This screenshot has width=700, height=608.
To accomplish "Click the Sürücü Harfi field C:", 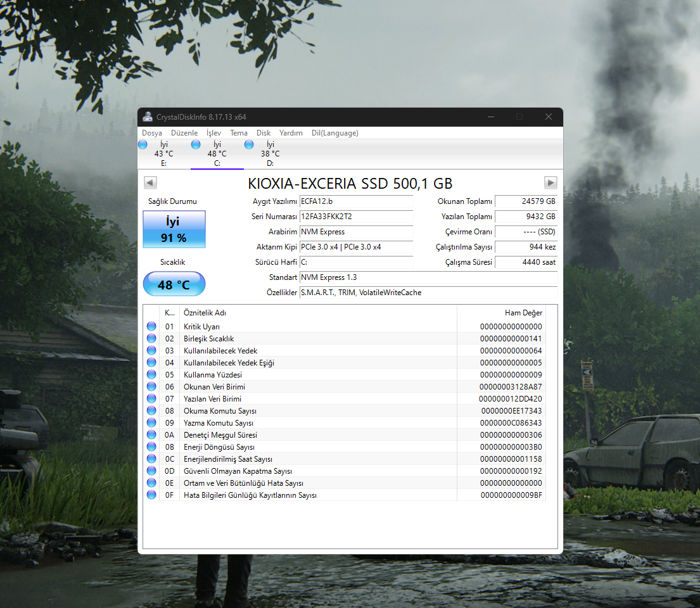I will [x=356, y=262].
